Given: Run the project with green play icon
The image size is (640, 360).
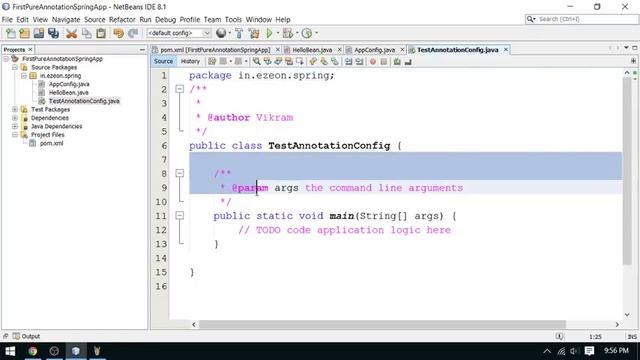Looking at the screenshot, I should (x=269, y=33).
